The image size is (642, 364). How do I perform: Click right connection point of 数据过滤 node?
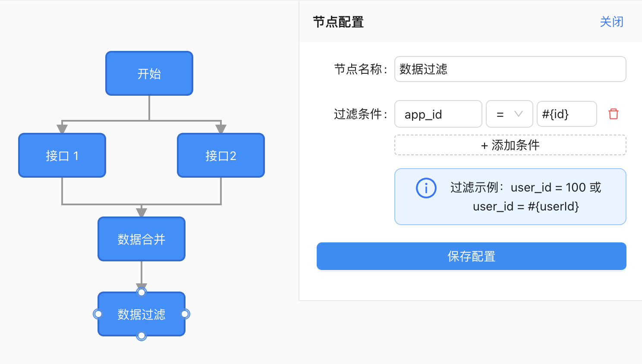point(185,314)
